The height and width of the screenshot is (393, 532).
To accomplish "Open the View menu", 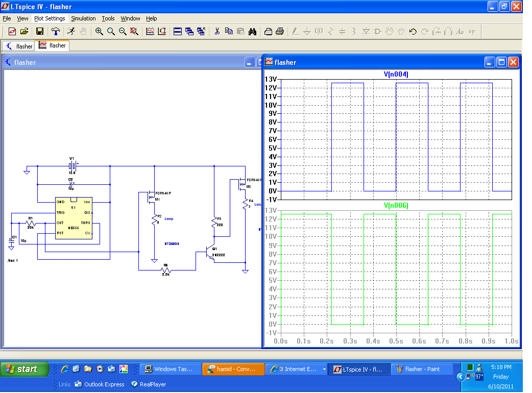I will point(23,18).
